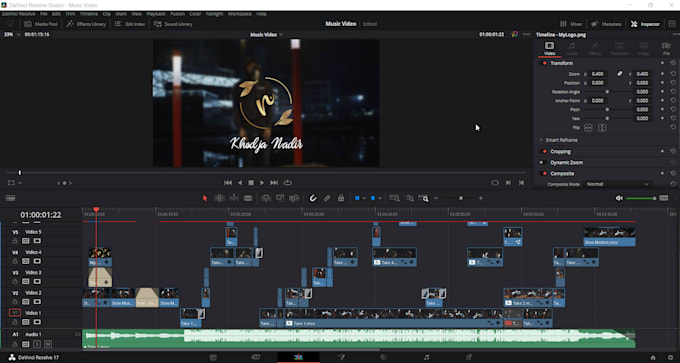Open the Workspace menu
Viewport: 680px width, 363px height.
point(239,14)
